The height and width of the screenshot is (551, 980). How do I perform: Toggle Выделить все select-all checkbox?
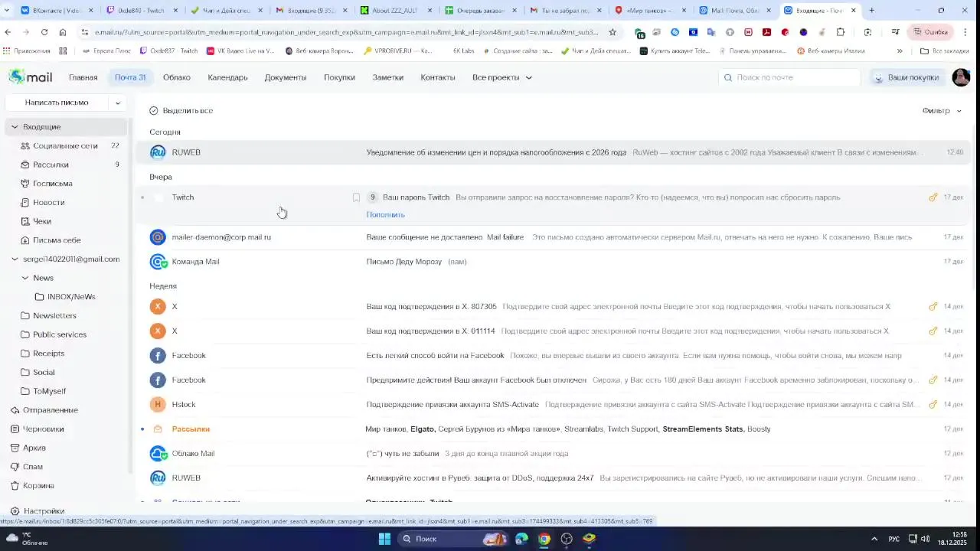(x=153, y=111)
